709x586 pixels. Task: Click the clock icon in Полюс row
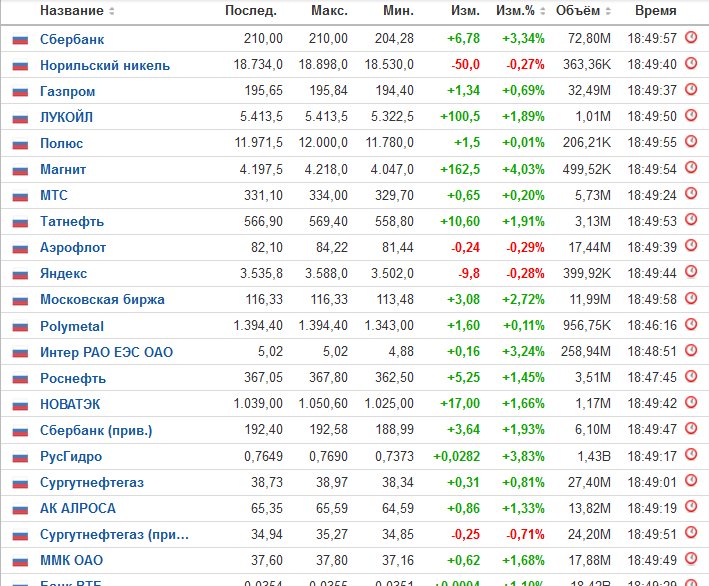point(691,142)
